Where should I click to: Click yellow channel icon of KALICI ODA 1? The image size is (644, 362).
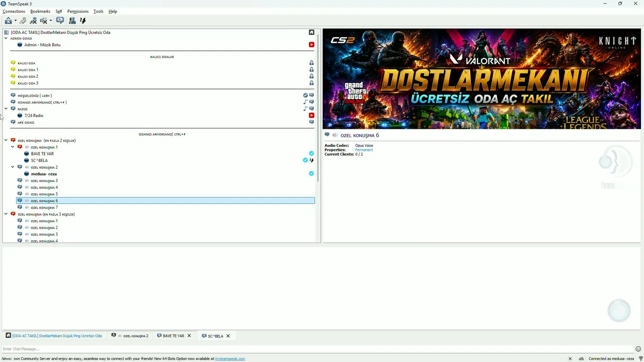tap(13, 70)
